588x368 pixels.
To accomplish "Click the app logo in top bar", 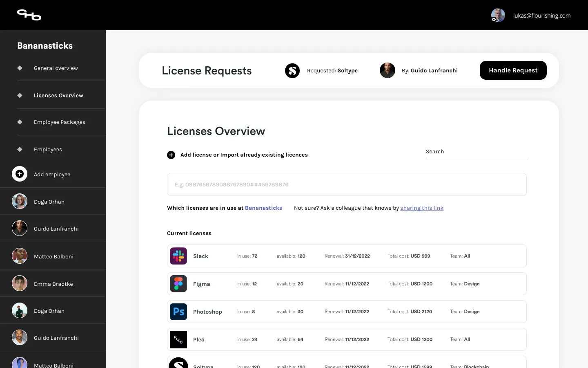I will pos(29,15).
